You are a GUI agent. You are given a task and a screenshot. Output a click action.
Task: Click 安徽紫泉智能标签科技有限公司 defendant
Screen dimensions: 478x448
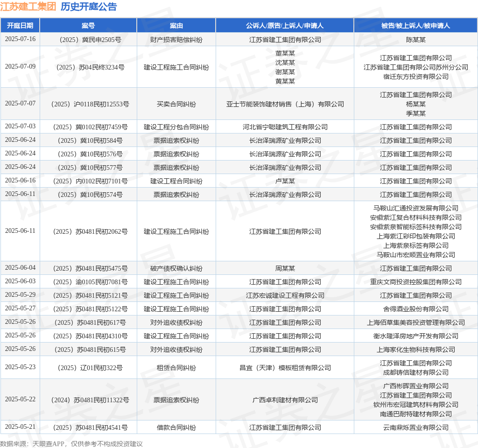416,227
